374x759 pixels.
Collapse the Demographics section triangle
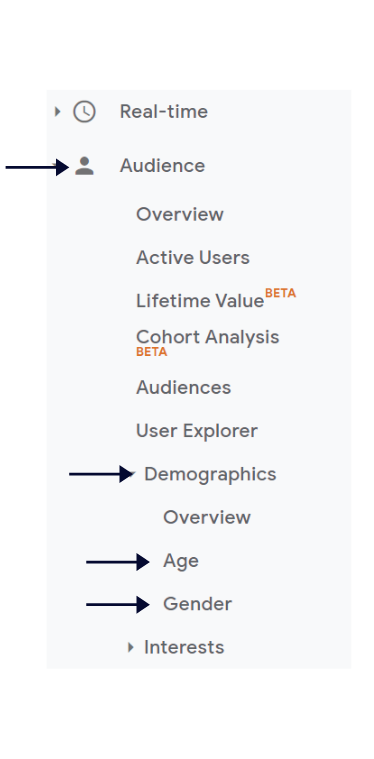click(x=133, y=474)
